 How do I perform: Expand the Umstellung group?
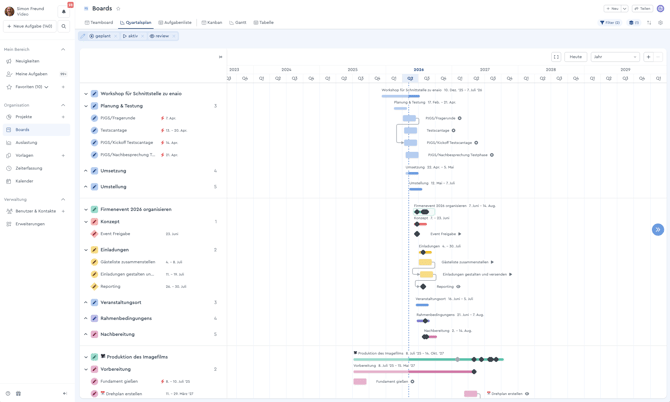click(x=85, y=187)
